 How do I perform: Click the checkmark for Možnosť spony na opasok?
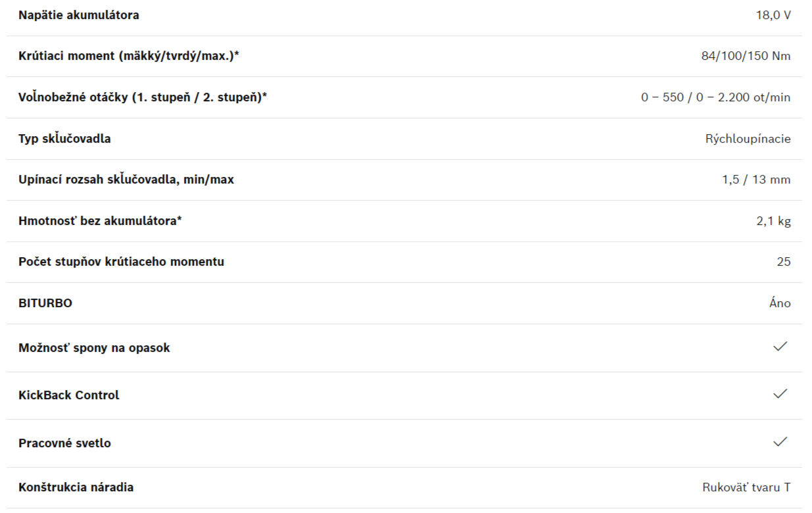tap(780, 347)
